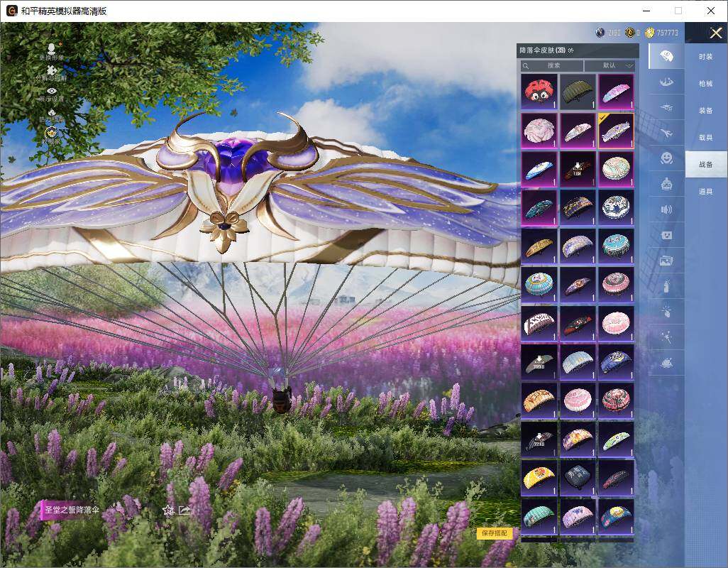Select the pink fluffy cloud parachute skin
The height and width of the screenshot is (568, 728).
click(539, 131)
